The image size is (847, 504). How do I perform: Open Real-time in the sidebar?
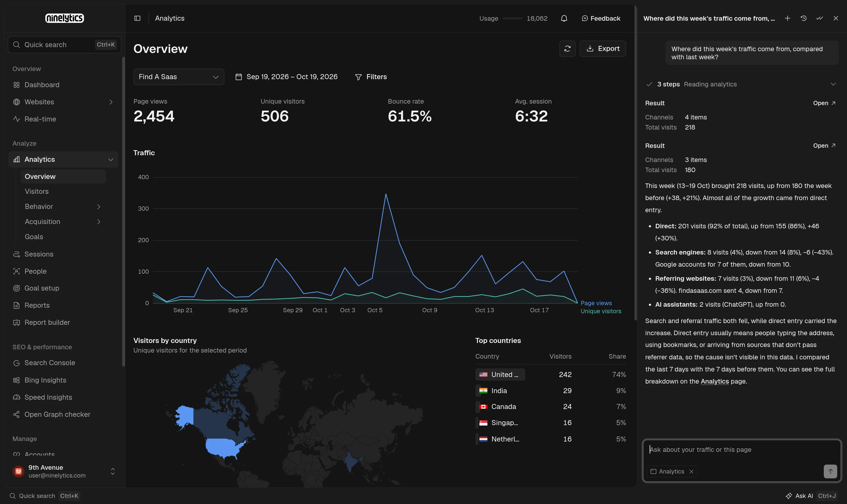pyautogui.click(x=63, y=119)
